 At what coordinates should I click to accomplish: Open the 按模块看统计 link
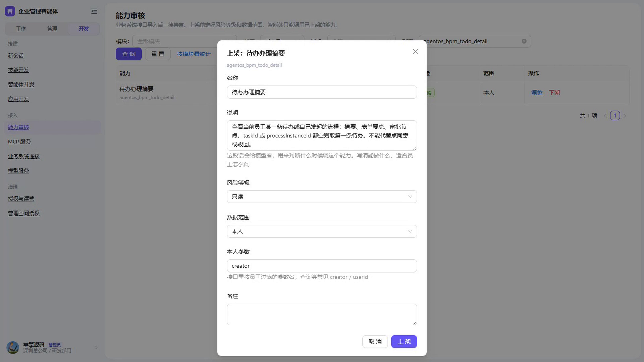coord(194,54)
